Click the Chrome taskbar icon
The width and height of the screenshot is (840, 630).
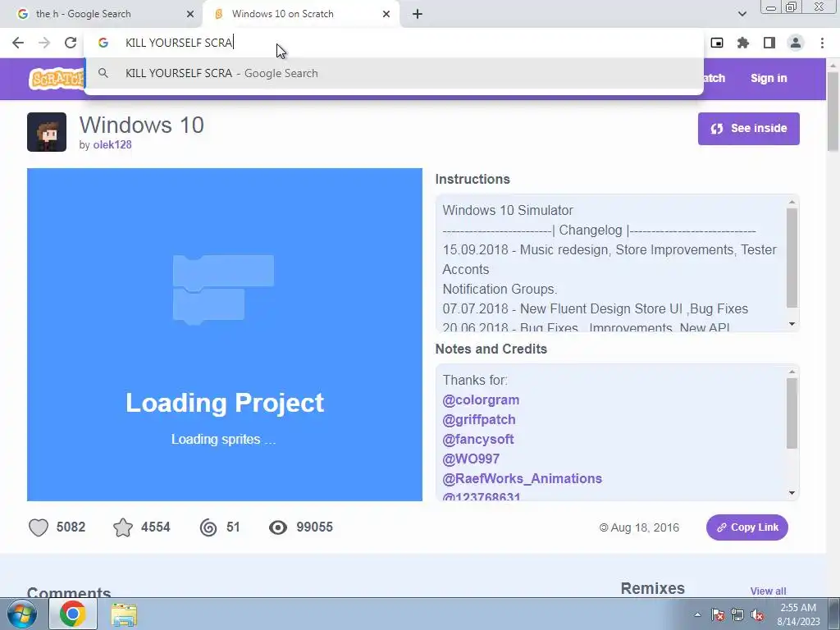click(73, 614)
